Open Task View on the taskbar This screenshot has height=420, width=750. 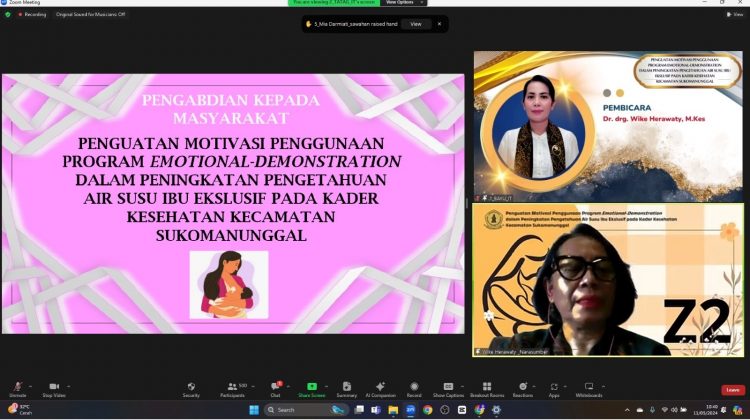click(x=359, y=410)
